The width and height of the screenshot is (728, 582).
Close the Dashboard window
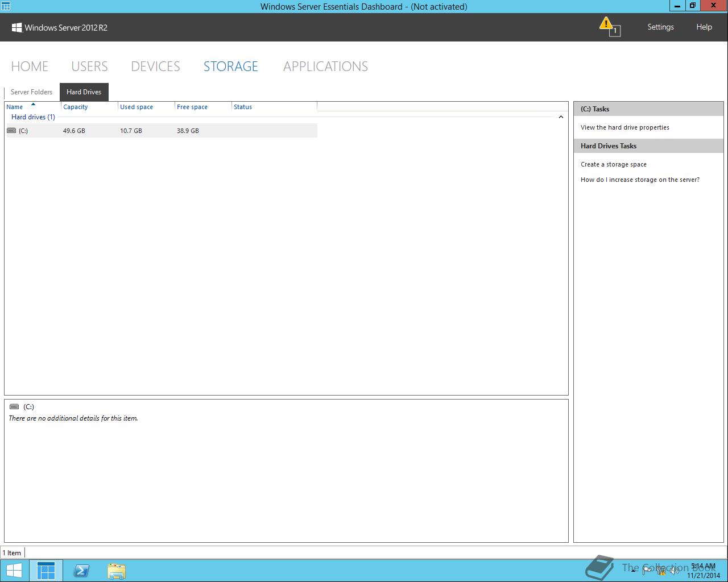[713, 6]
